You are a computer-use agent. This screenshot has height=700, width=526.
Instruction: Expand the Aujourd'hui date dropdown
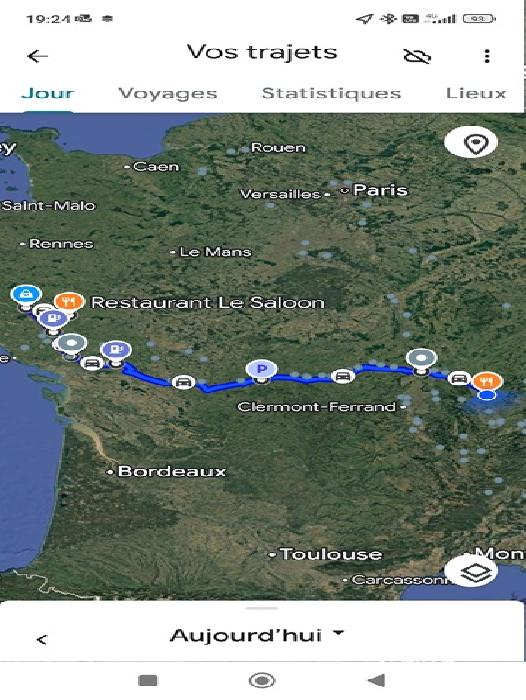click(257, 635)
